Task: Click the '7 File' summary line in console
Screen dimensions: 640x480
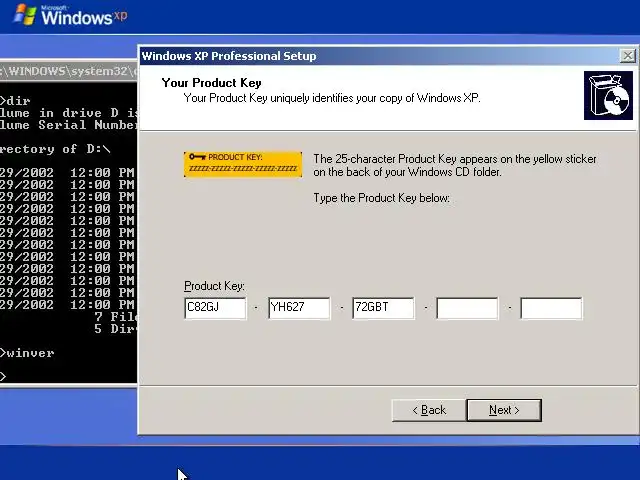Action: pyautogui.click(x=116, y=317)
